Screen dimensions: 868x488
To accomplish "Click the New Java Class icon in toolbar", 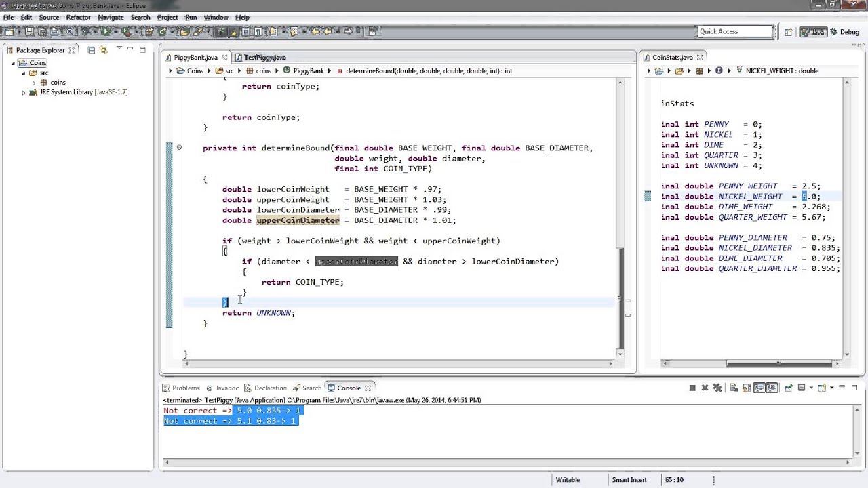I will click(162, 31).
